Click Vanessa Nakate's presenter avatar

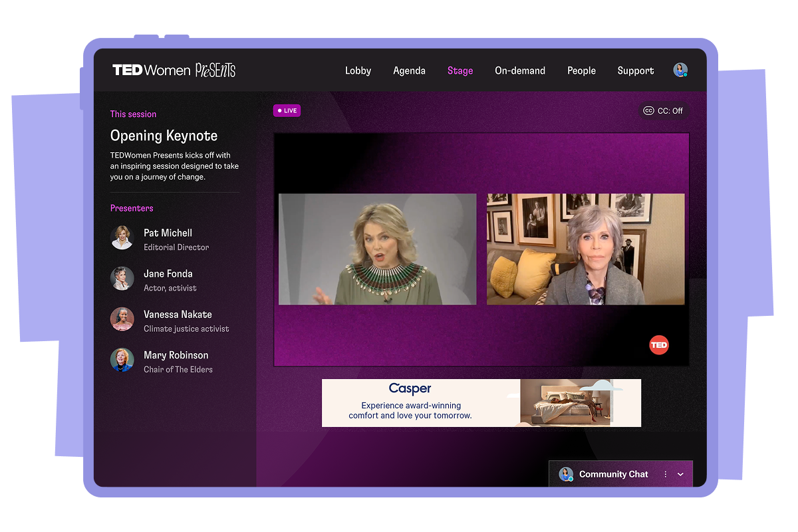pyautogui.click(x=122, y=319)
